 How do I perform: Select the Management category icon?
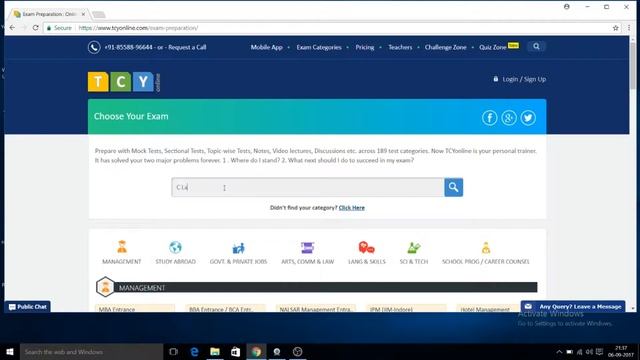click(x=122, y=247)
